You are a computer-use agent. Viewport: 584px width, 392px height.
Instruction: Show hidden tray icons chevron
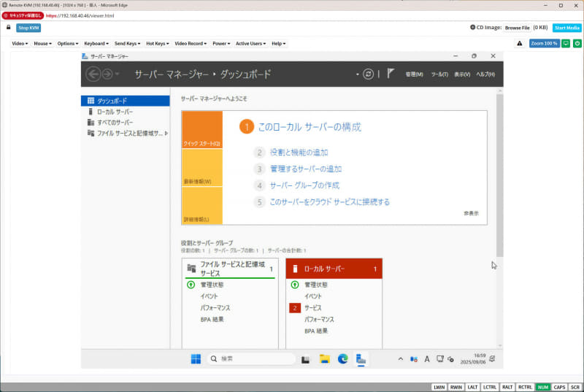tap(400, 359)
